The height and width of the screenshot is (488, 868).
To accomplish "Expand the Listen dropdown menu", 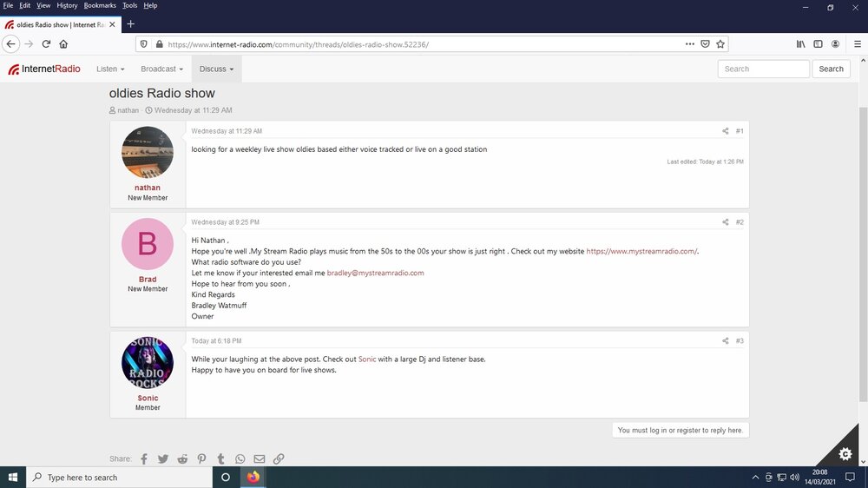I will [110, 69].
